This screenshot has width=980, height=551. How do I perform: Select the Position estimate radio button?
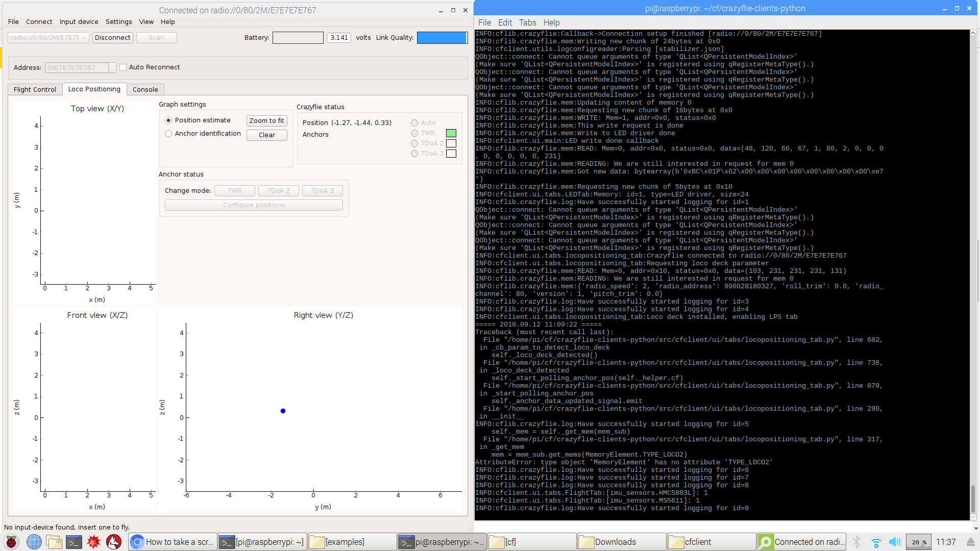(x=168, y=120)
